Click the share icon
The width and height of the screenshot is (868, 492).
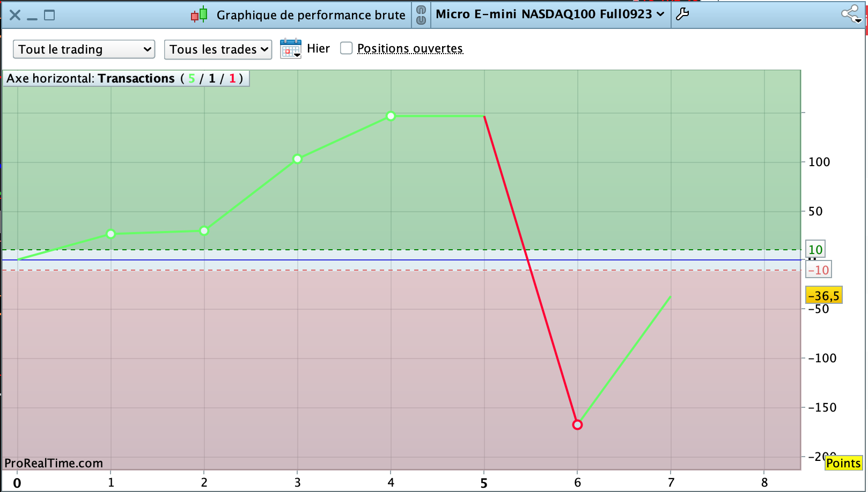coord(851,14)
